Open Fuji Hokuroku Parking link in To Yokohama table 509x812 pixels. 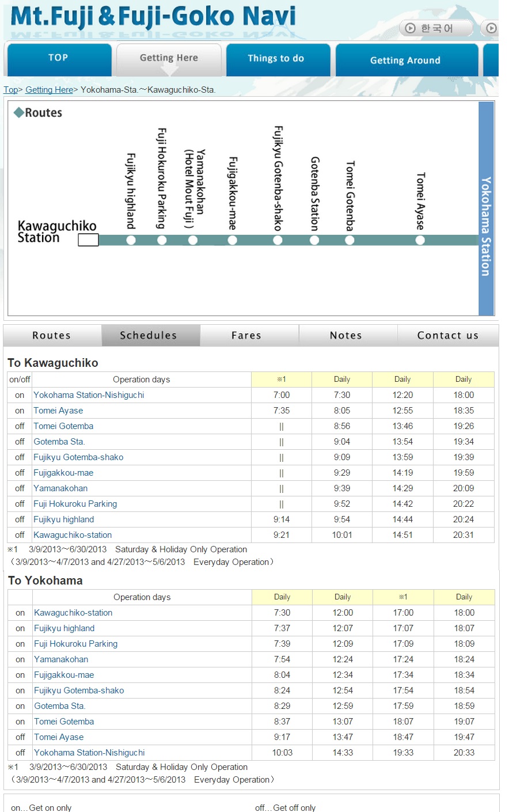point(75,644)
